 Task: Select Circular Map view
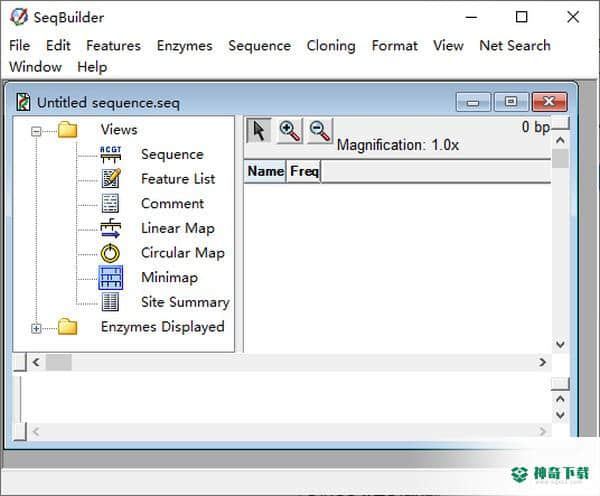point(183,253)
